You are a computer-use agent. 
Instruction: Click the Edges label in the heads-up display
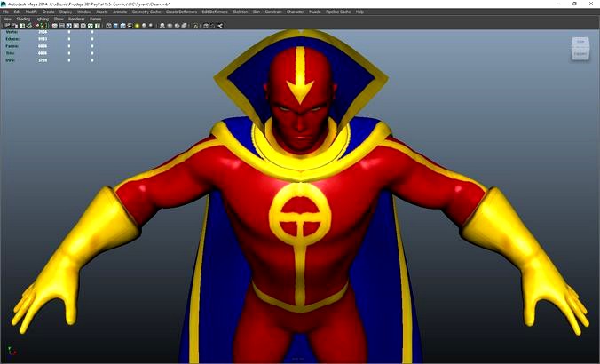(x=12, y=39)
